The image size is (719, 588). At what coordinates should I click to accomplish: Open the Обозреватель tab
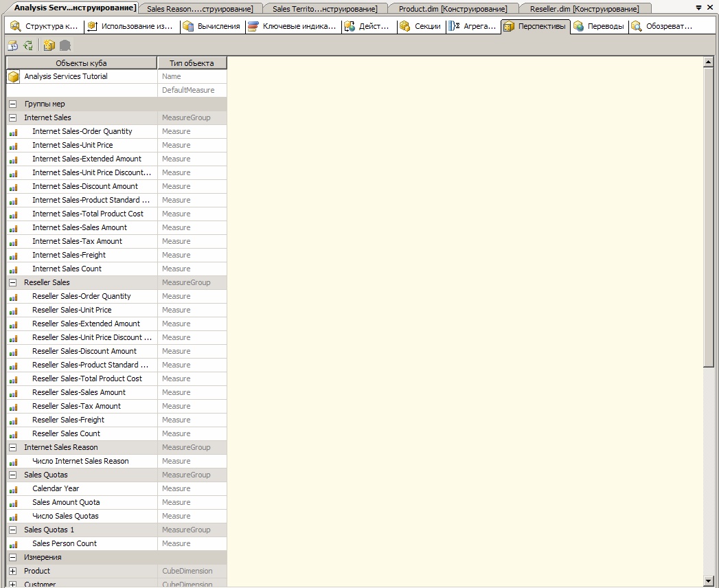[663, 27]
